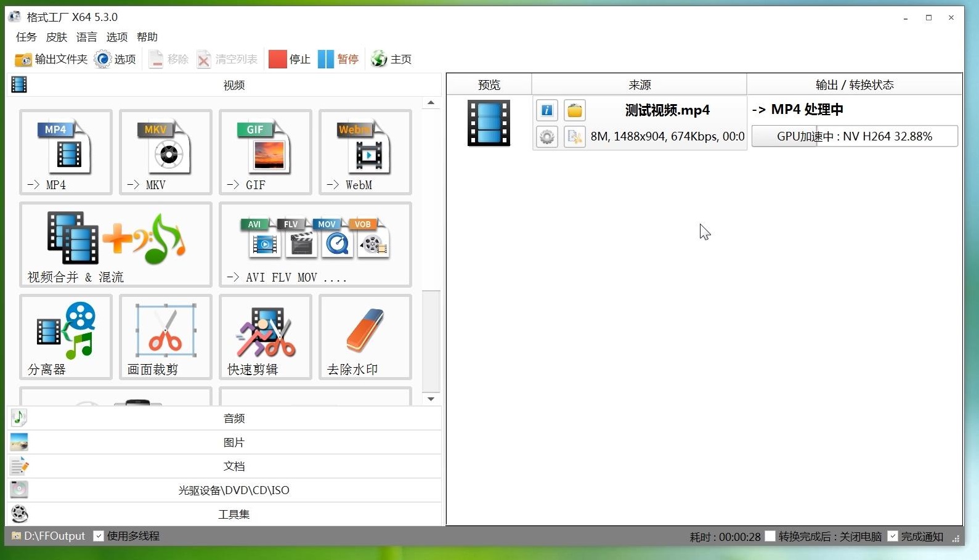Viewport: 979px width, 560px height.
Task: Open the 语言 menu
Action: click(x=87, y=37)
